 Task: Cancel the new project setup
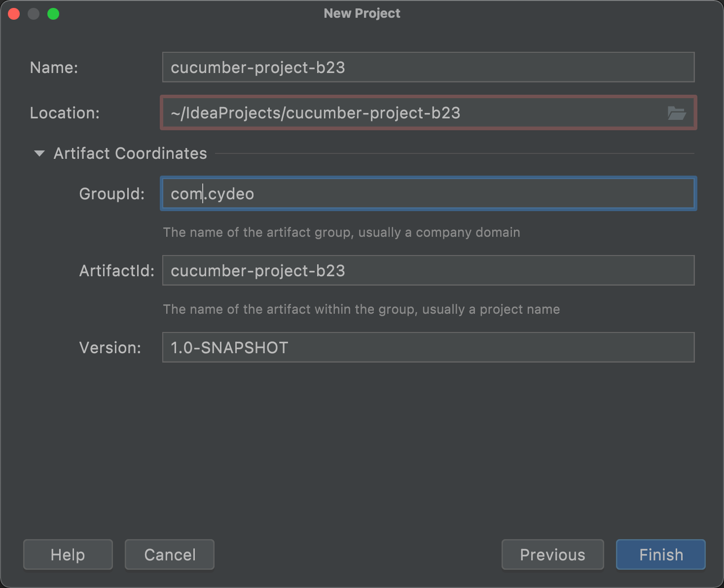(x=169, y=554)
